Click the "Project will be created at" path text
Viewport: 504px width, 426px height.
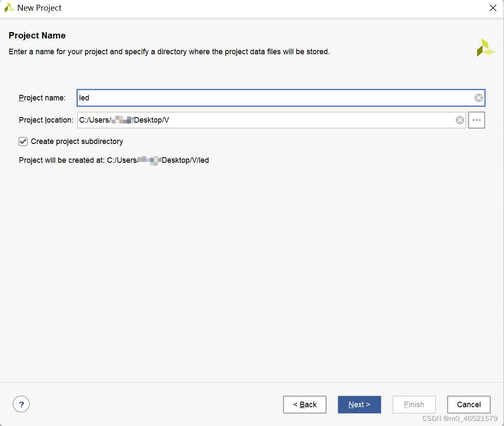(114, 161)
